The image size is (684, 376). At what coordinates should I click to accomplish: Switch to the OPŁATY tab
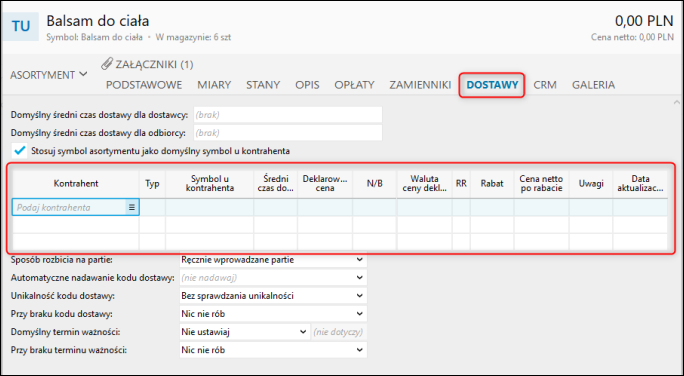click(x=354, y=85)
